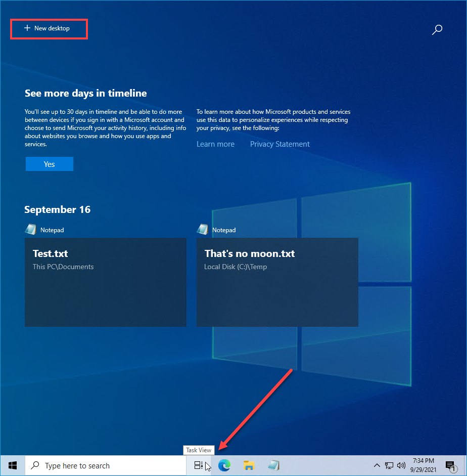Open the That's no moon.txt card
This screenshot has width=467, height=476.
pos(277,282)
